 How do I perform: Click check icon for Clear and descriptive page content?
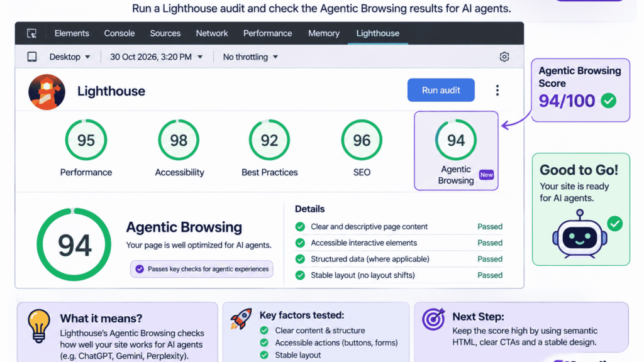(300, 226)
